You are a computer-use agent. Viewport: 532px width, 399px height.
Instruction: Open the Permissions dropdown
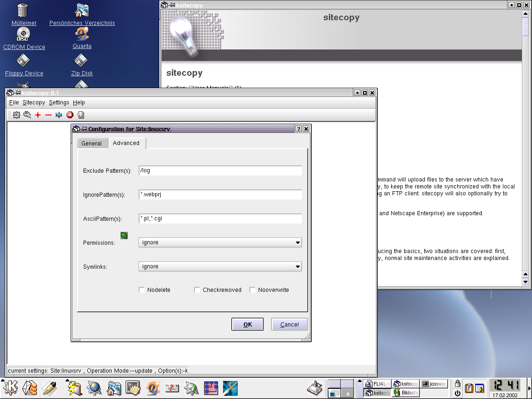[x=220, y=242]
